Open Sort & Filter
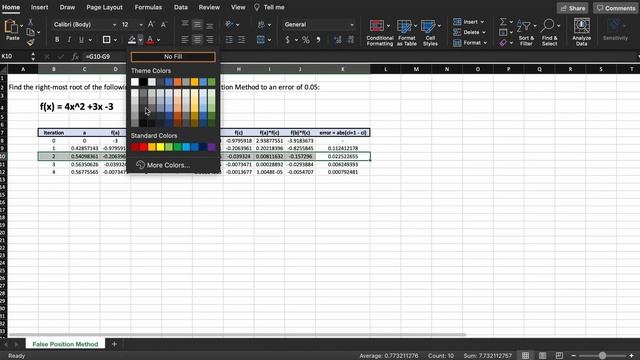This screenshot has width=640, height=360. (526, 33)
